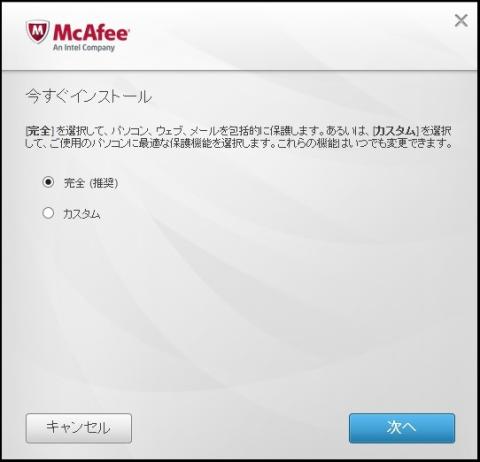Click the 'An Intel Company' tagline
480x462 pixels.
[84, 47]
